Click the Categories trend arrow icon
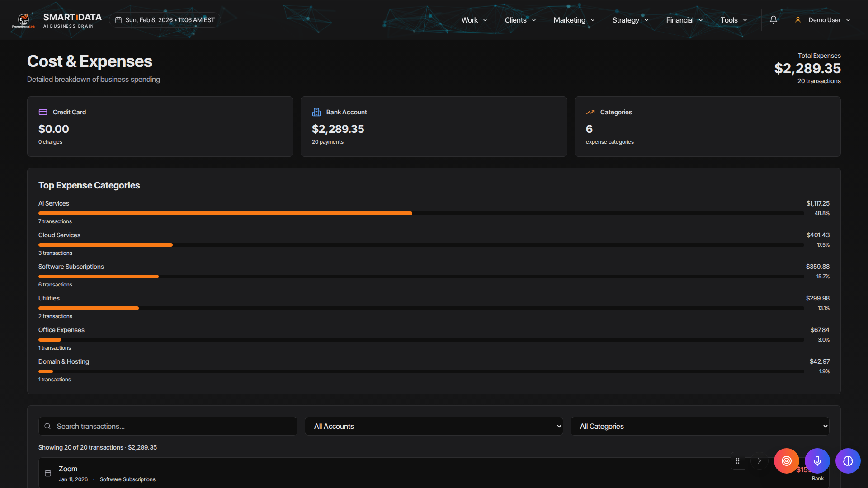The height and width of the screenshot is (488, 868). tap(590, 112)
